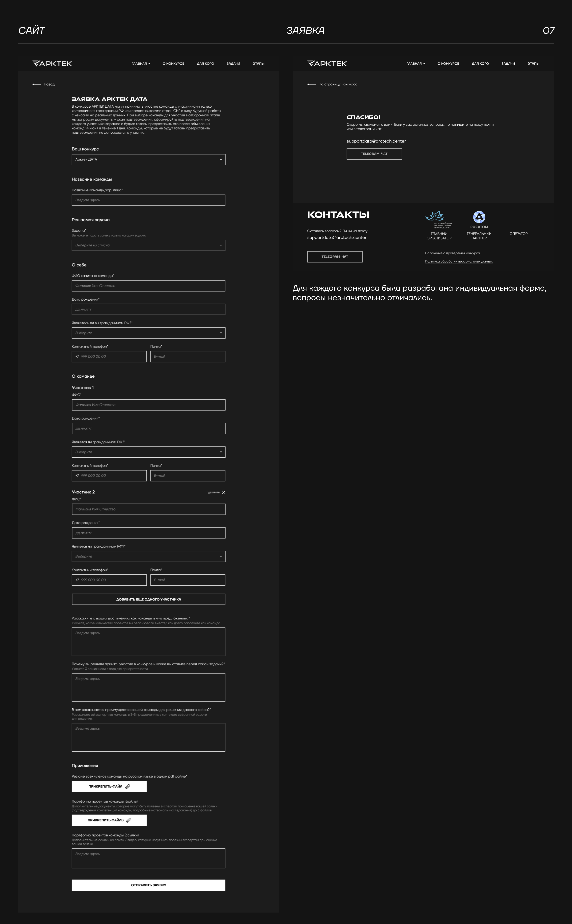Open the Ваш конкурс dropdown showing Арктек ДАТА
This screenshot has width=572, height=924.
point(148,160)
